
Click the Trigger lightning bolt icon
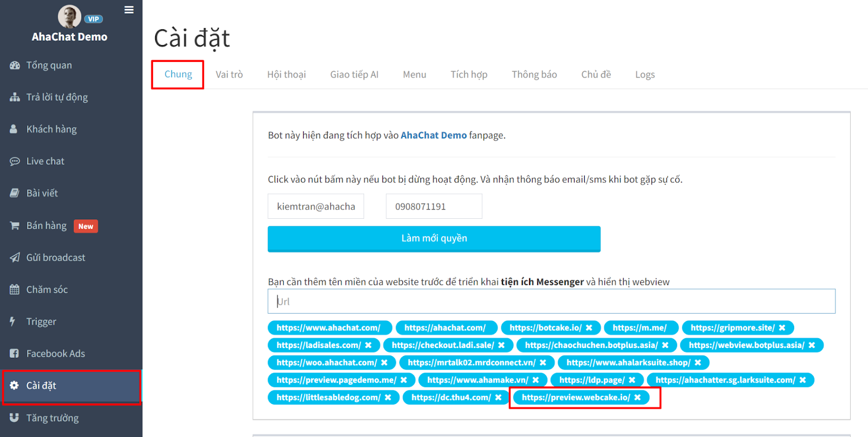coord(12,321)
